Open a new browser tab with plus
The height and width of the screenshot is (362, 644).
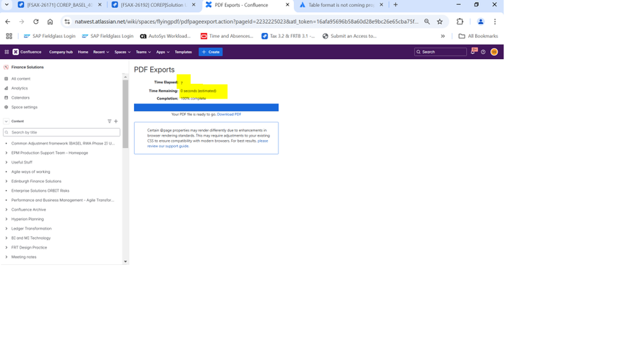pyautogui.click(x=396, y=5)
